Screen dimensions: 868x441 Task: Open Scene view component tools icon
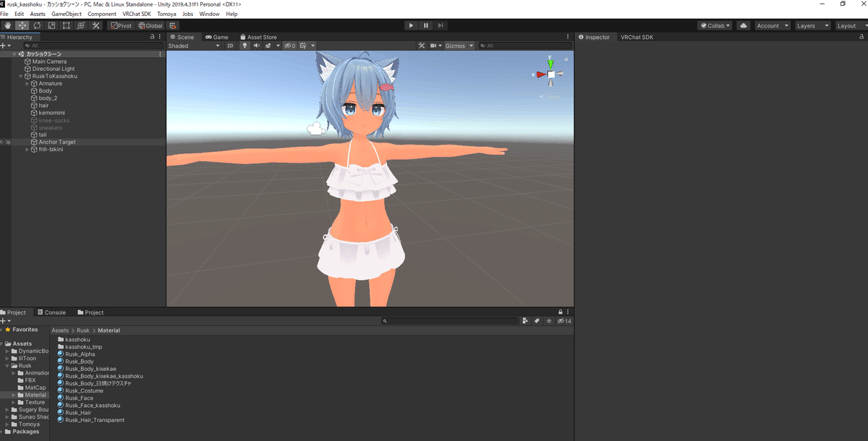[x=422, y=46]
